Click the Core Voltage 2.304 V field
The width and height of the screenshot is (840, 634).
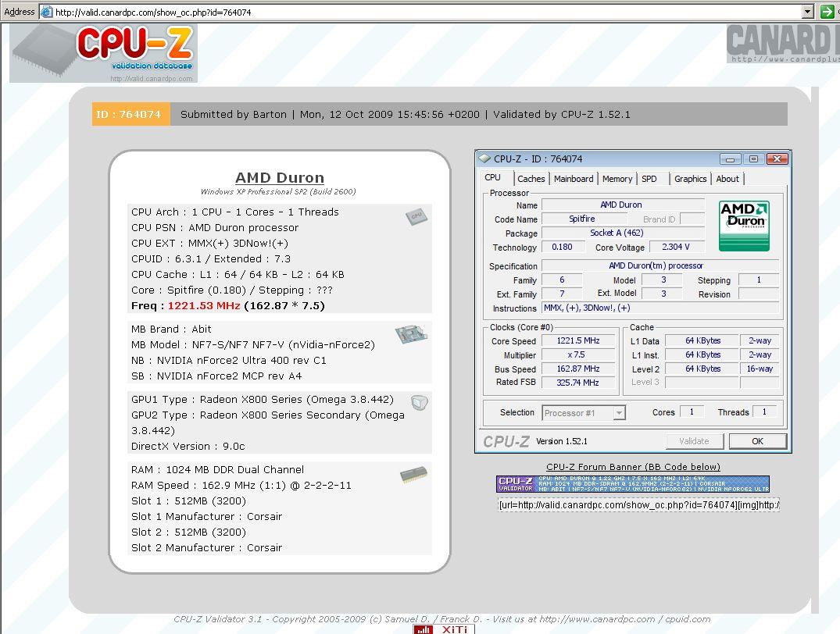(x=677, y=247)
